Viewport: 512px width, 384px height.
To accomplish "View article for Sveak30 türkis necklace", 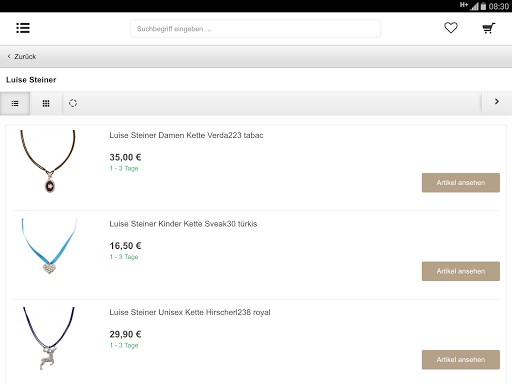I will pos(461,271).
